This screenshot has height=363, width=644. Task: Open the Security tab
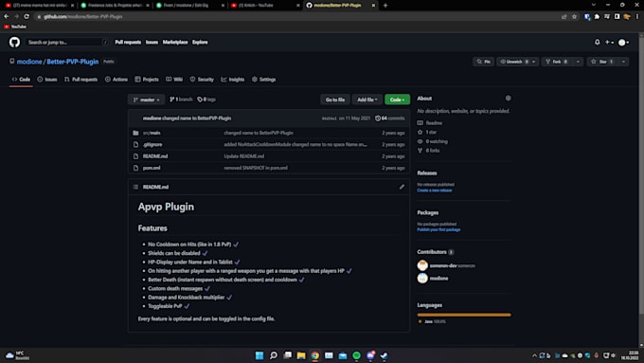pos(202,79)
